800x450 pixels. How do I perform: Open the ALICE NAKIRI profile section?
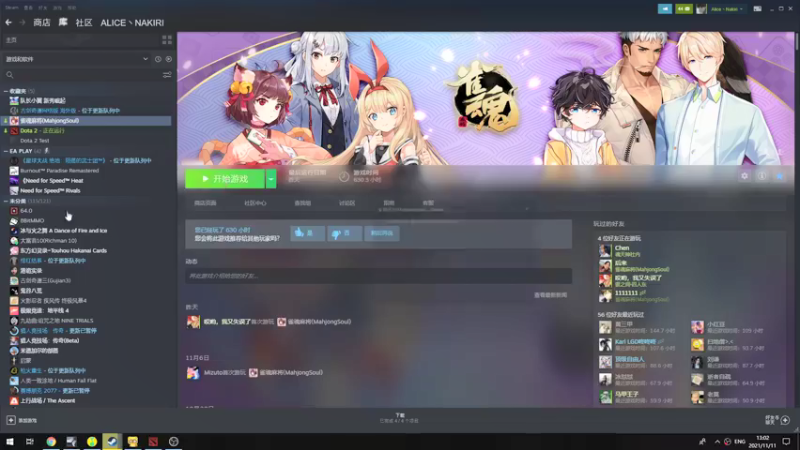click(132, 22)
